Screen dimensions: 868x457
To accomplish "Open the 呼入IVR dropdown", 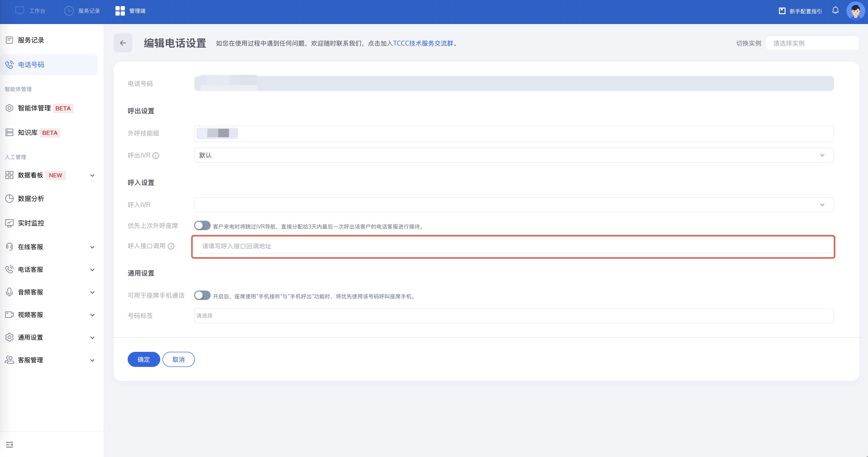I will click(x=514, y=205).
